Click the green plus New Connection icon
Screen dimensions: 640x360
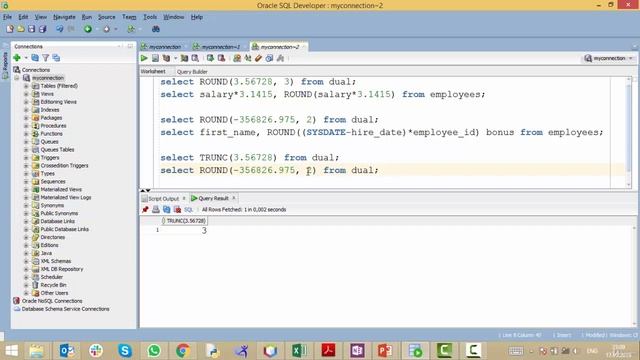pos(17,58)
